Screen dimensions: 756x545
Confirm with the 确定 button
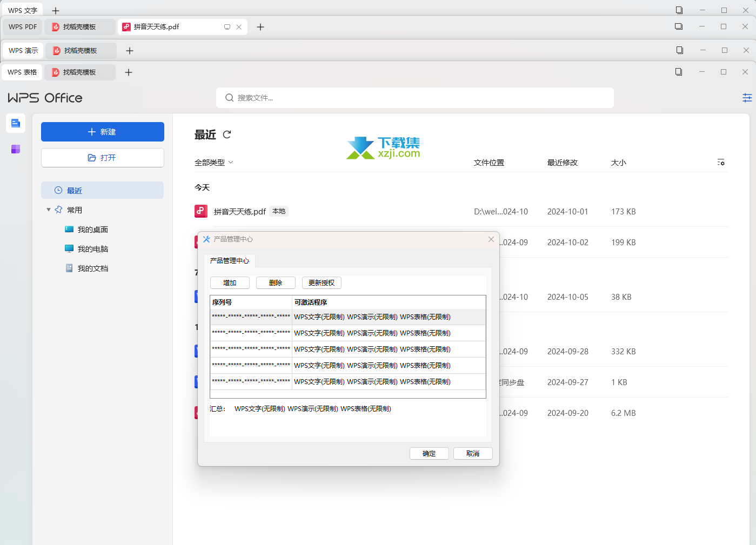[x=429, y=453]
